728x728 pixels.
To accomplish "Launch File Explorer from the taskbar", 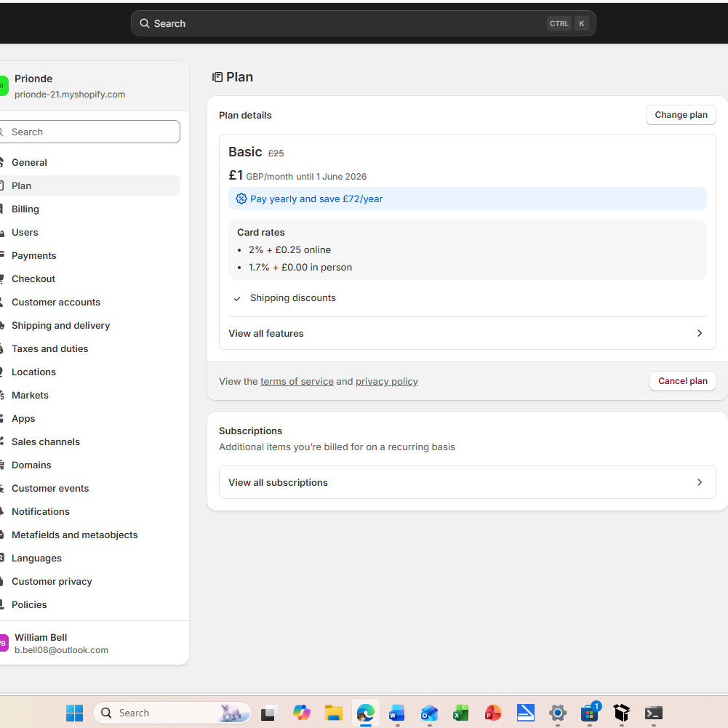I will [334, 713].
